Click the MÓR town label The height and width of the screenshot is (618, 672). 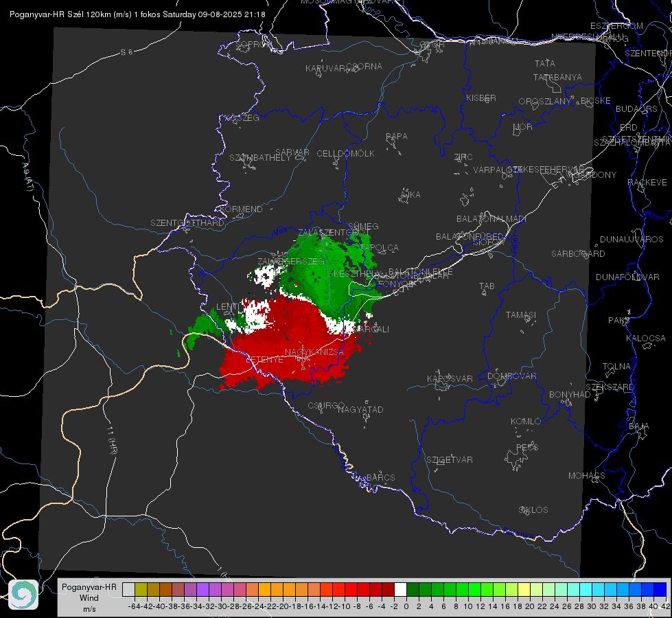(x=523, y=127)
